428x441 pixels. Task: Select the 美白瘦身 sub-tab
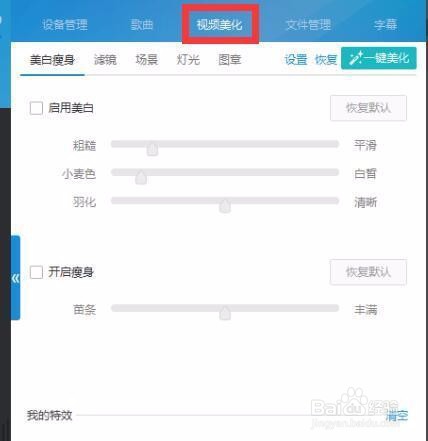pyautogui.click(x=52, y=60)
